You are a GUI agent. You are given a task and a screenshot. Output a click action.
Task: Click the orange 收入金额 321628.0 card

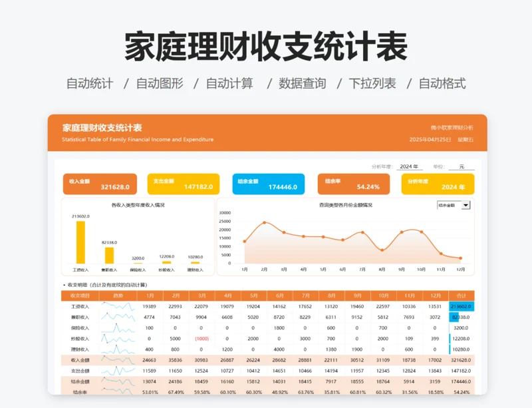pyautogui.click(x=100, y=184)
